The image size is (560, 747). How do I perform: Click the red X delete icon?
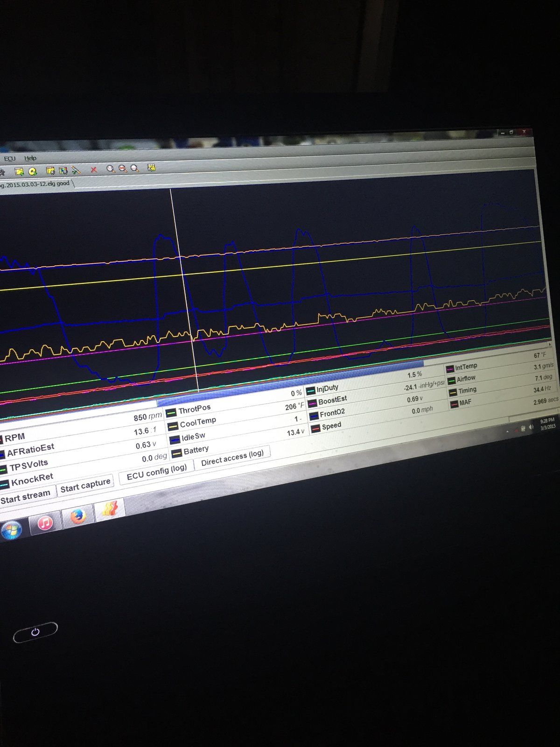click(x=94, y=169)
